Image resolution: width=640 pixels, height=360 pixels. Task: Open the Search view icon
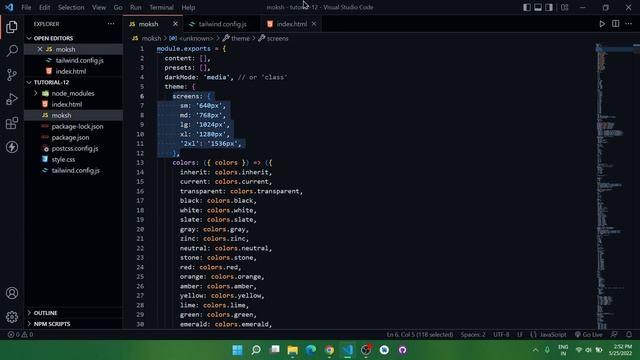pyautogui.click(x=12, y=51)
